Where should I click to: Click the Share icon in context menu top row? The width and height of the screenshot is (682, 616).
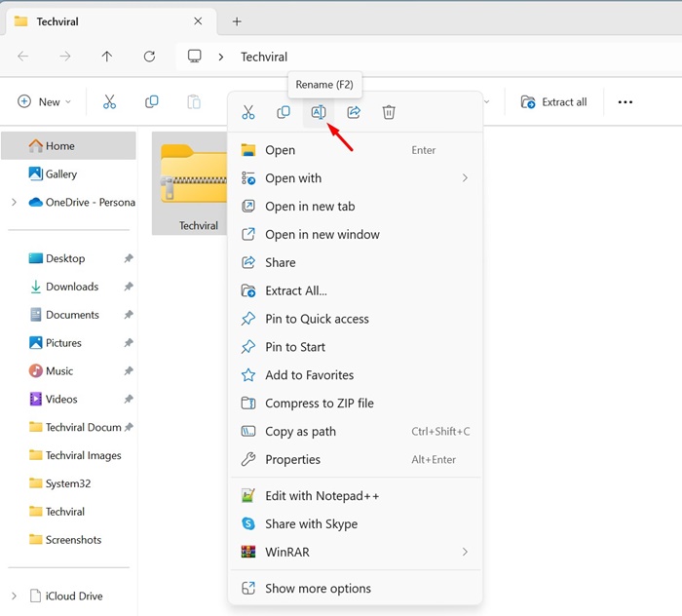click(x=354, y=113)
